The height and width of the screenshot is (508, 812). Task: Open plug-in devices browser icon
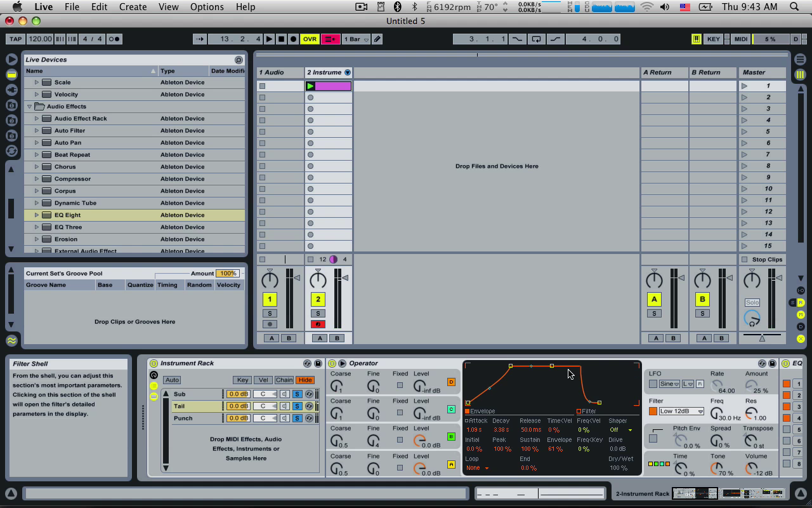[11, 90]
